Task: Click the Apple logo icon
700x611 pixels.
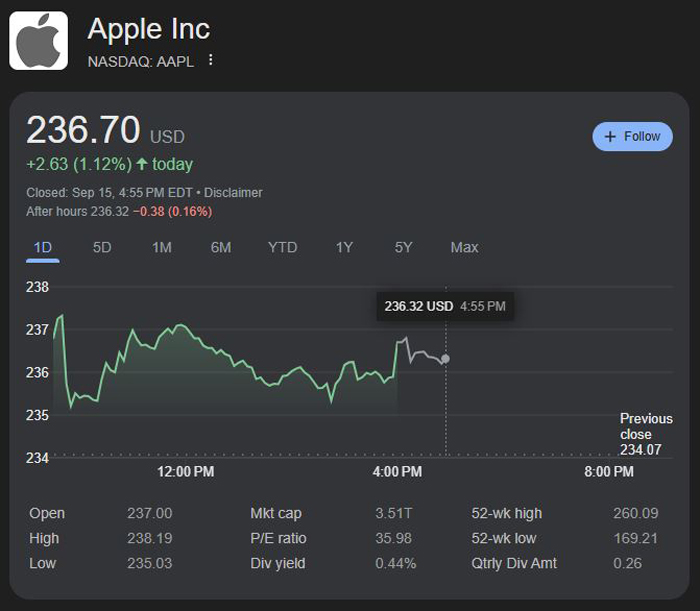Action: [38, 41]
